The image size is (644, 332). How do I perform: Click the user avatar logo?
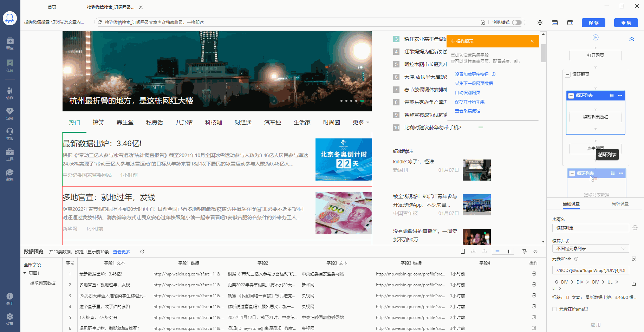coord(10,18)
